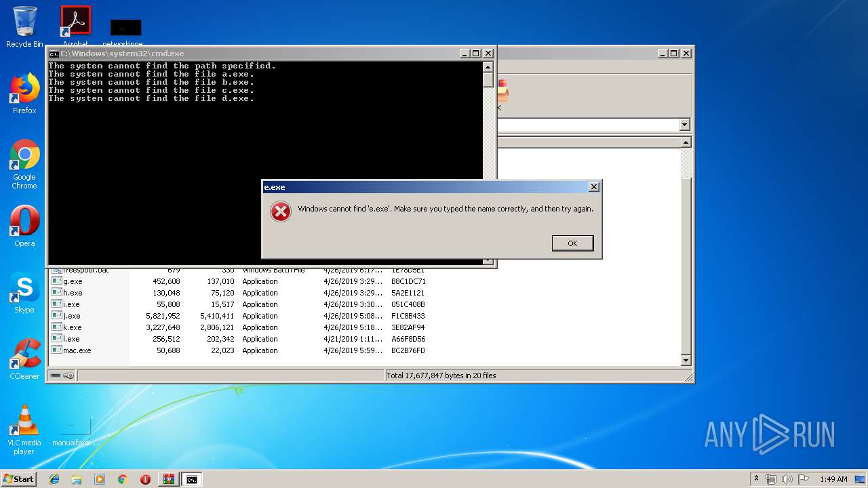
Task: Open the Opera desktop shortcut
Action: (x=24, y=226)
